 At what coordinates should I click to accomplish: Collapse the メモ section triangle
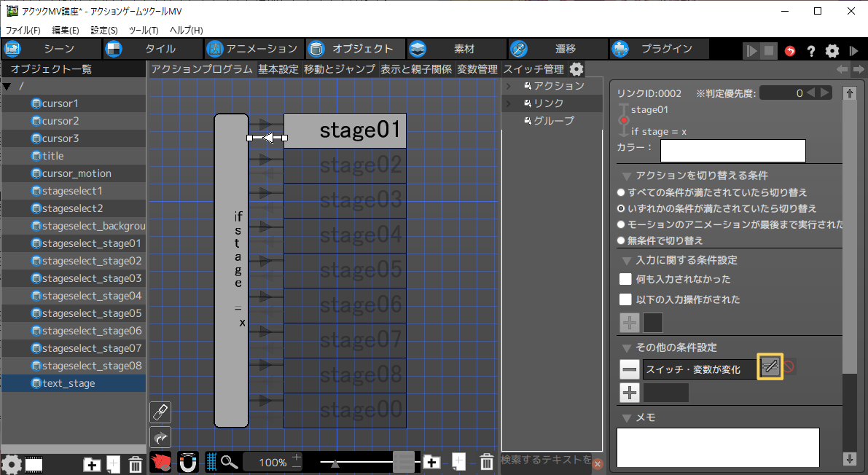[x=626, y=418]
